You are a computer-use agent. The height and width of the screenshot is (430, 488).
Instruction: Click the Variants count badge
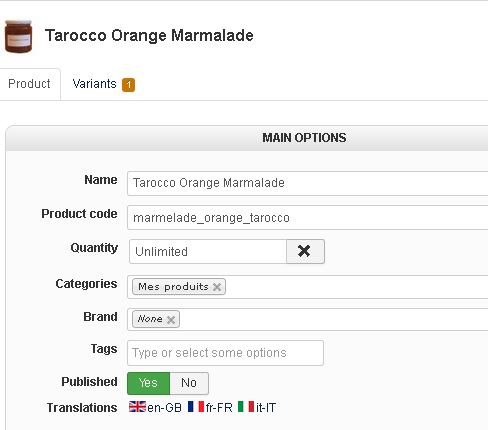[128, 85]
